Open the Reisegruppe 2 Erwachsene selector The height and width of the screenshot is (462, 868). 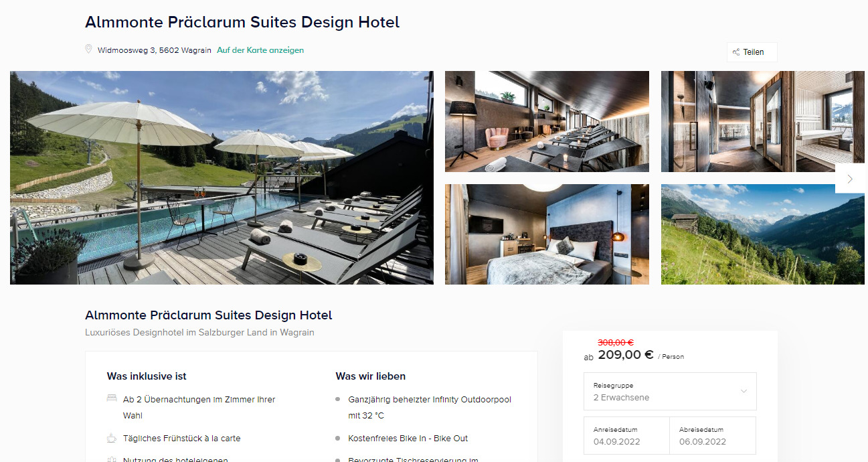(670, 392)
